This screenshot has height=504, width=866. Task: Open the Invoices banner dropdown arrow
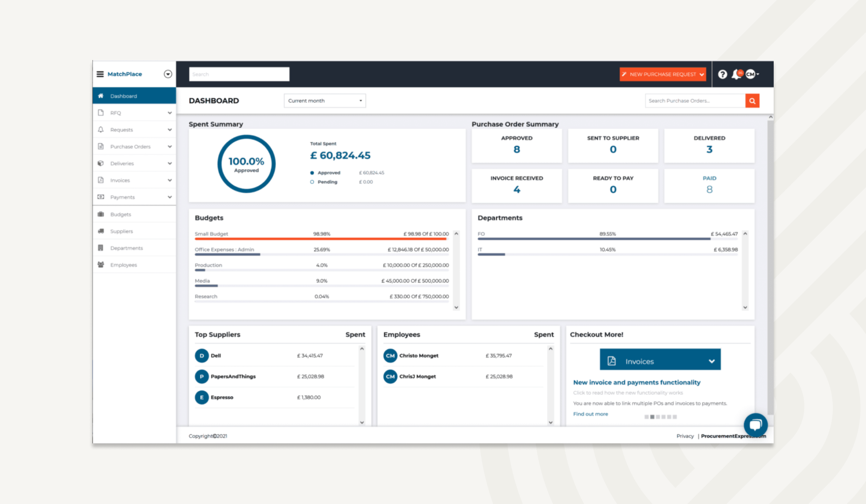pos(711,361)
